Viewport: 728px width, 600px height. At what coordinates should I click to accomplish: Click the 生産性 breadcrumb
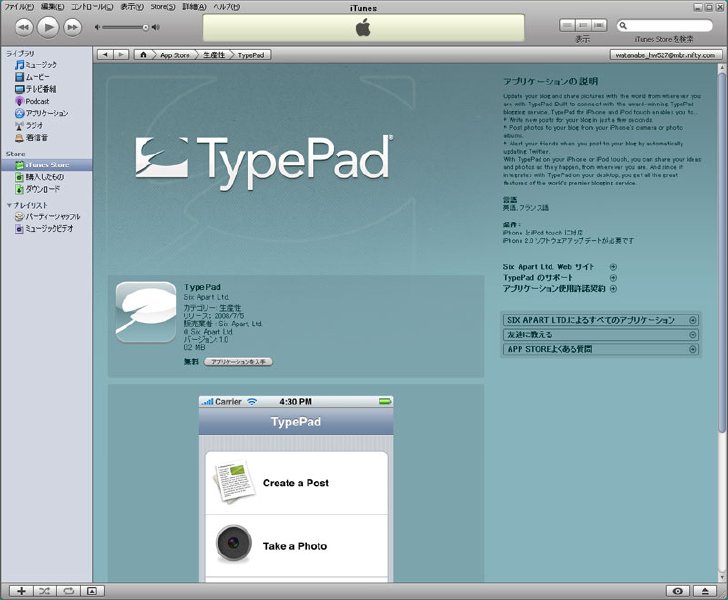click(214, 55)
